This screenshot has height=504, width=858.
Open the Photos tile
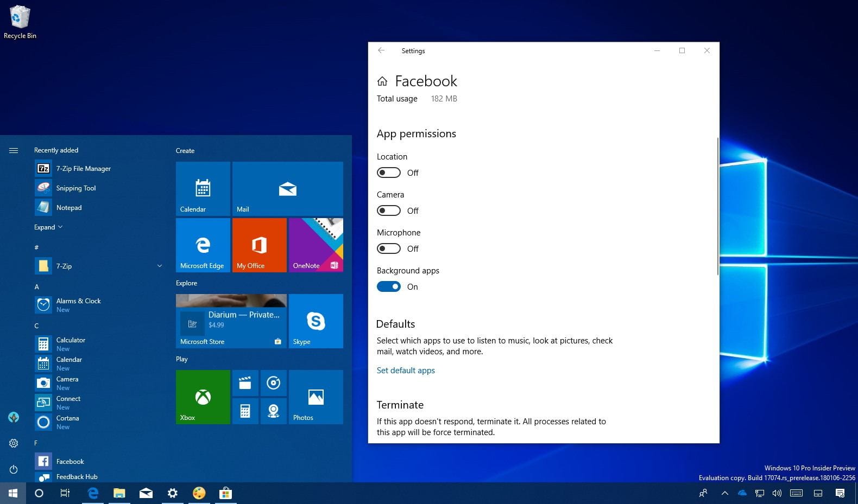click(x=316, y=397)
